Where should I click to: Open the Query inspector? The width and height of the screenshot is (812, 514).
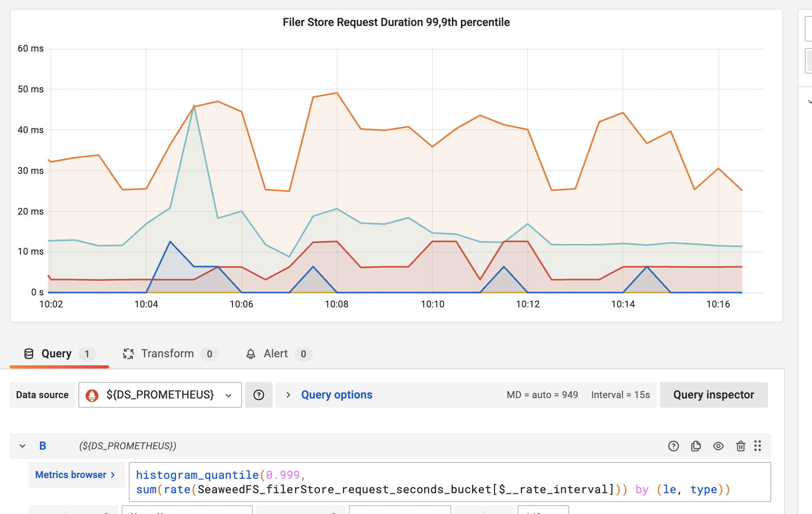714,395
